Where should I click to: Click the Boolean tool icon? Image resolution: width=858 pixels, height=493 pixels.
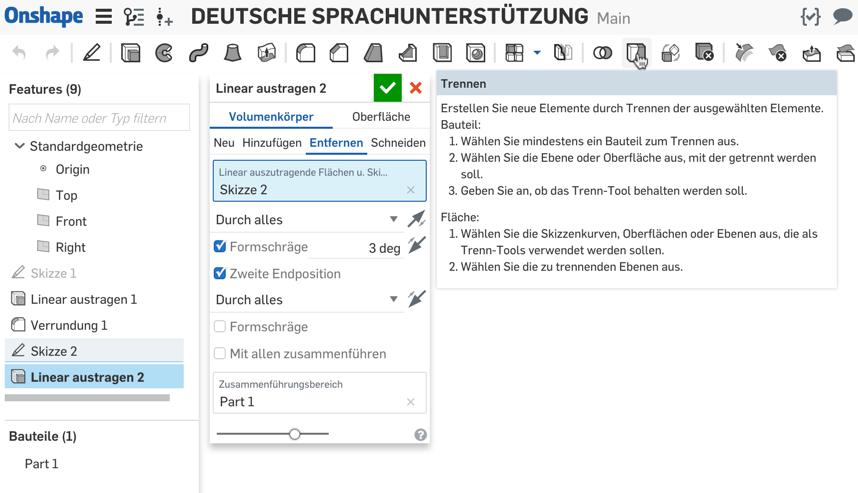tap(602, 53)
